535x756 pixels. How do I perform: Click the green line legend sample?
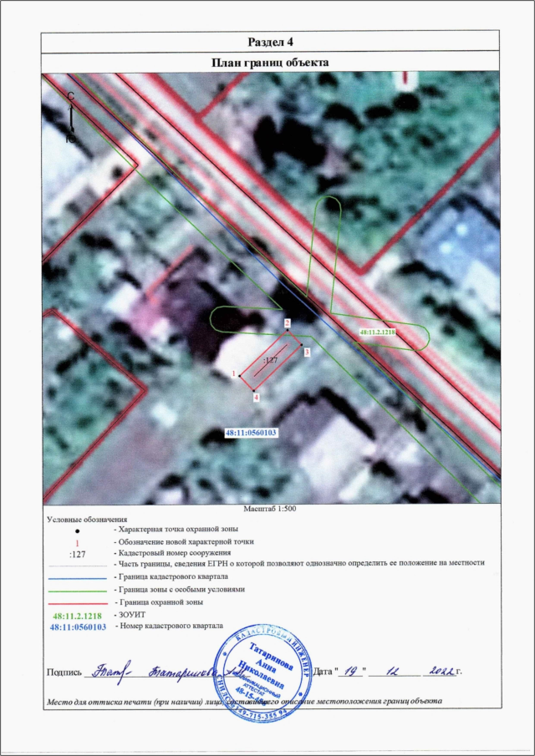tap(78, 591)
